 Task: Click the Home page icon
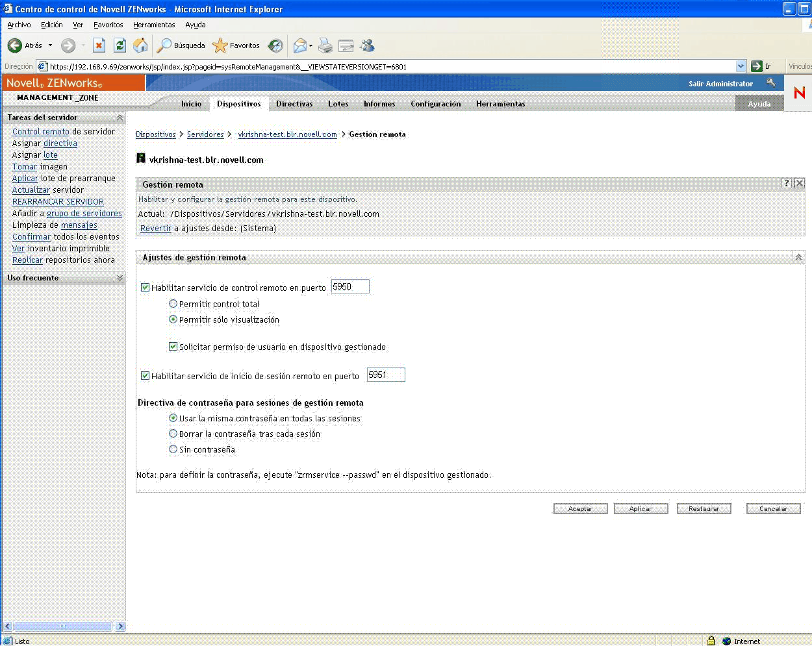click(140, 45)
